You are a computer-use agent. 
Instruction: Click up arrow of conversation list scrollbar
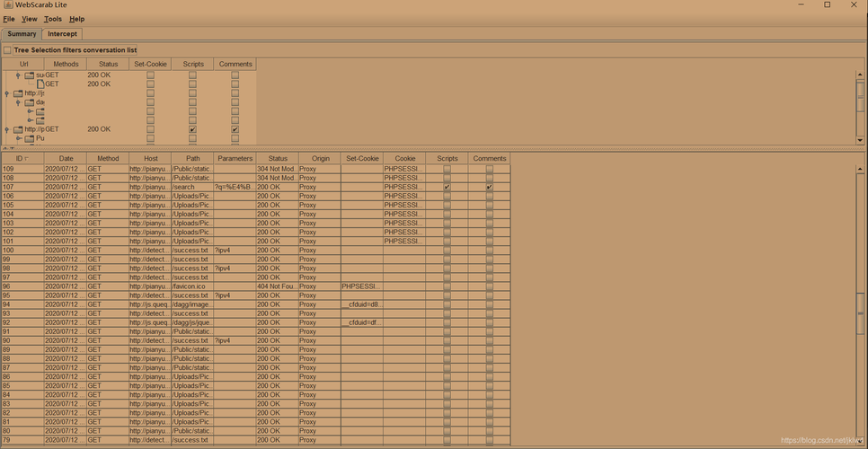click(860, 169)
